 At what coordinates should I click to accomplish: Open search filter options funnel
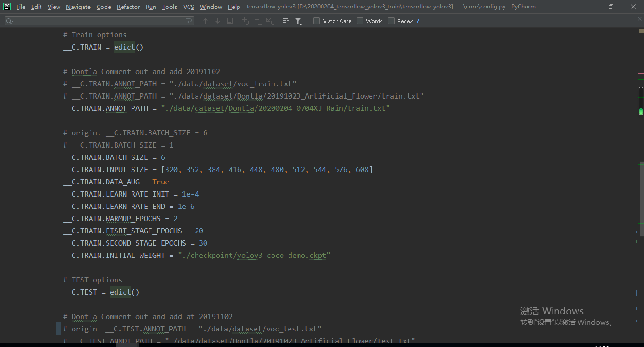pyautogui.click(x=298, y=21)
